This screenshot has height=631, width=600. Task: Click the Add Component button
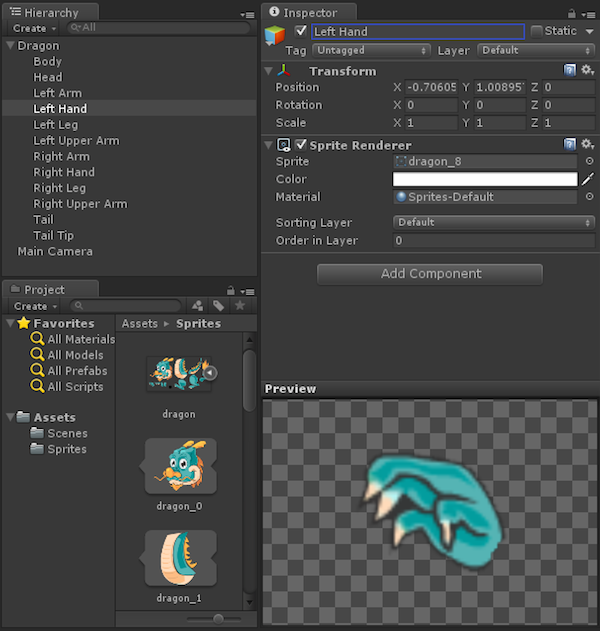(430, 274)
